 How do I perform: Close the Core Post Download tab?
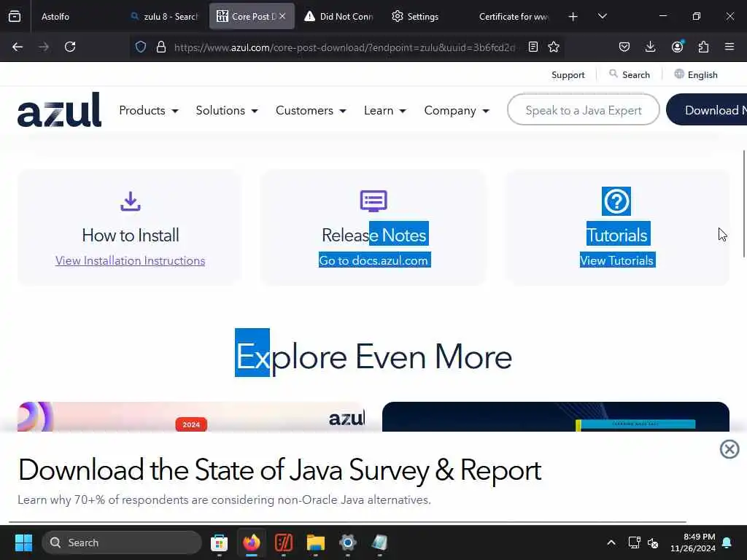click(282, 16)
